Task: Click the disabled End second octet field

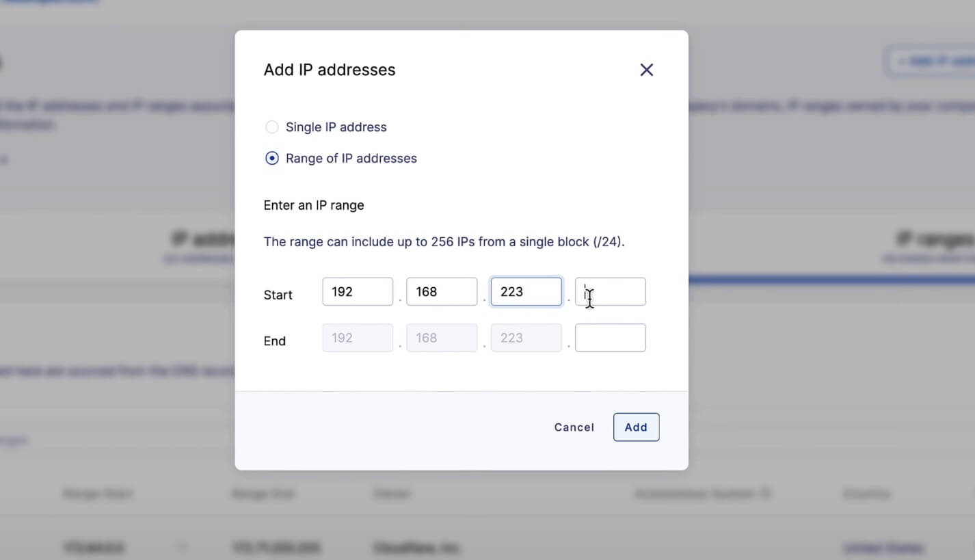Action: 442,338
